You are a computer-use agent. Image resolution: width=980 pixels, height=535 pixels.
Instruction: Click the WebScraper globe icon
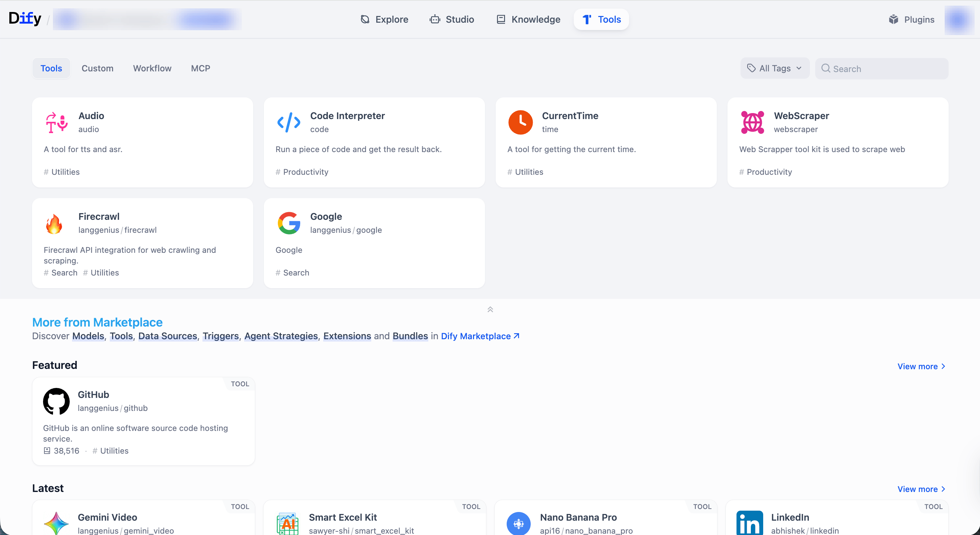pyautogui.click(x=753, y=122)
